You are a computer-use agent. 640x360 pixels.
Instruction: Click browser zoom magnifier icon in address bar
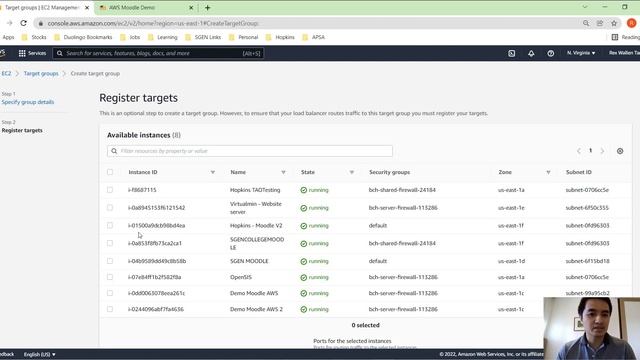tap(586, 23)
